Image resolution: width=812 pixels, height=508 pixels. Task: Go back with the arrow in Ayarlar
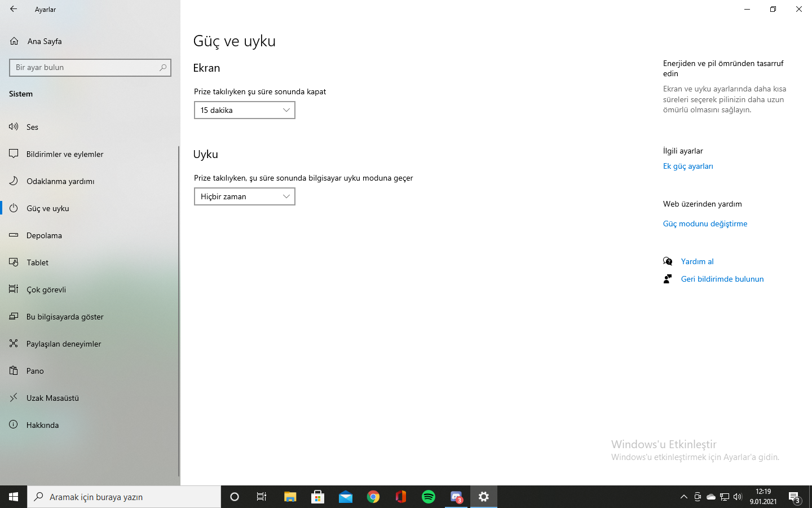[x=14, y=9]
